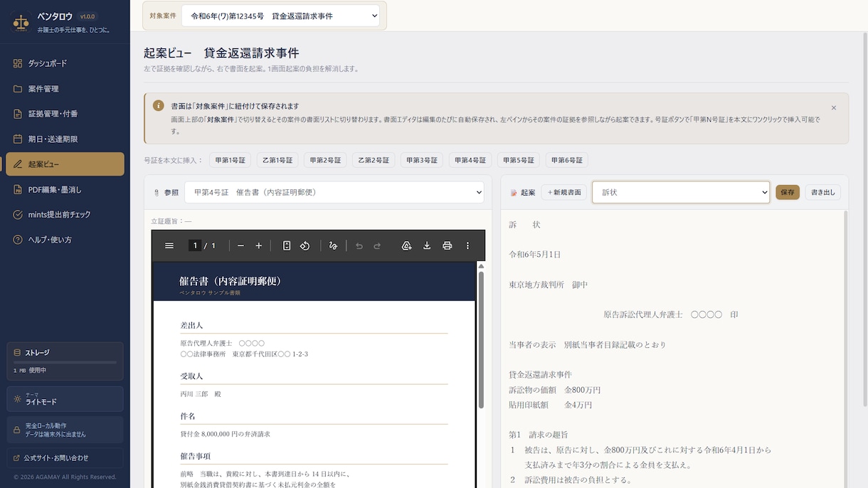Save the PDF to Drive with the cloud icon
This screenshot has height=488, width=868.
click(407, 245)
